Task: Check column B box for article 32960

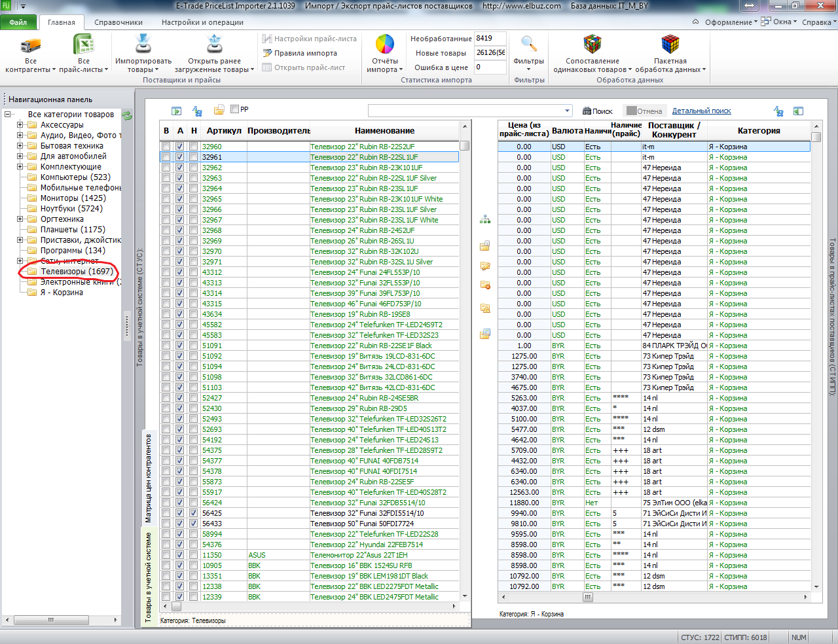Action: (166, 147)
